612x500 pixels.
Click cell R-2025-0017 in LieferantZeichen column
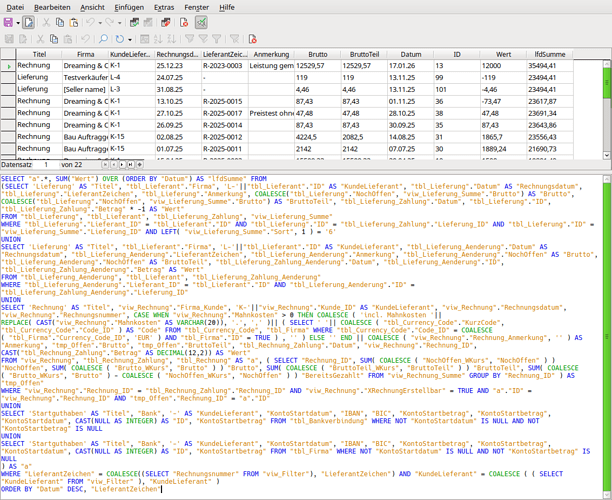(224, 113)
